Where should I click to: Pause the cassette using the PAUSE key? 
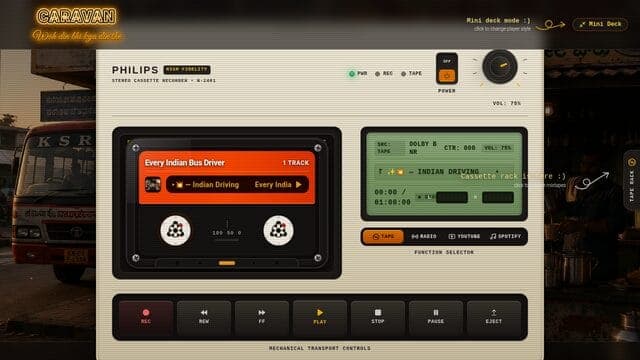click(x=436, y=317)
